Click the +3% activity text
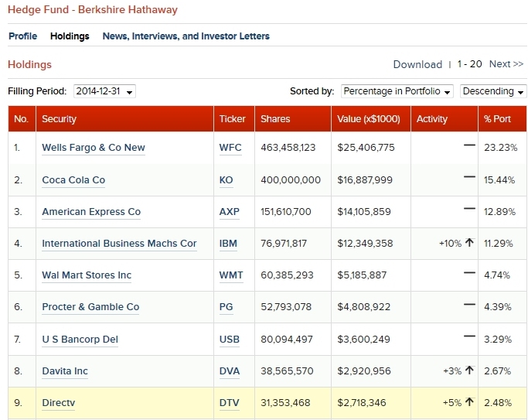The image size is (528, 420). 452,370
